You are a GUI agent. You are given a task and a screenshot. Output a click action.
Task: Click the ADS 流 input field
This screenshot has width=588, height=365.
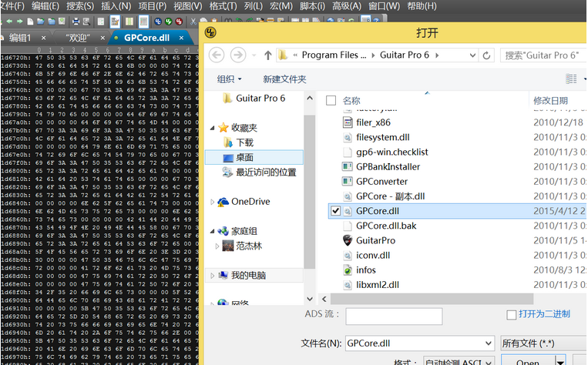pyautogui.click(x=394, y=316)
